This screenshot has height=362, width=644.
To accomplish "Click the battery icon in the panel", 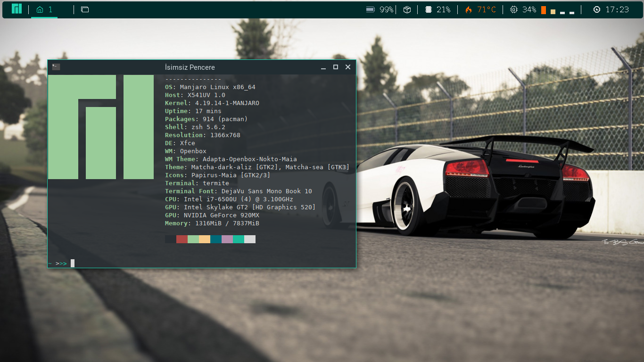I will (x=371, y=9).
